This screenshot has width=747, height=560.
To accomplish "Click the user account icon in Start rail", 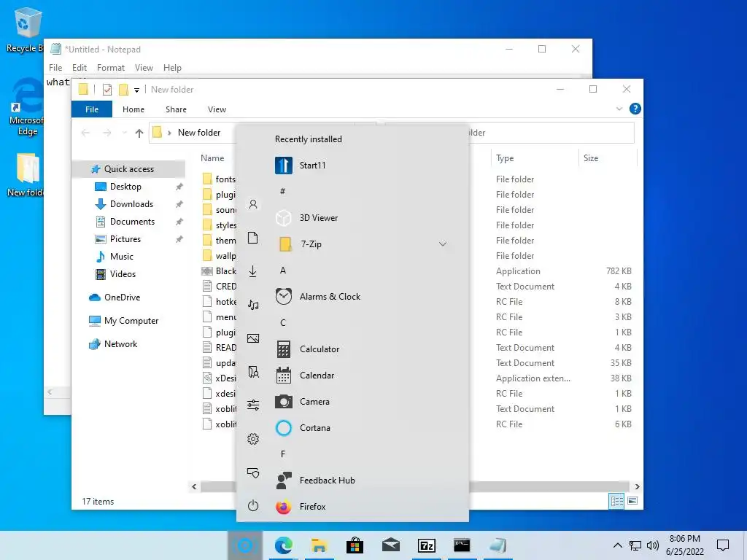I will 253,204.
